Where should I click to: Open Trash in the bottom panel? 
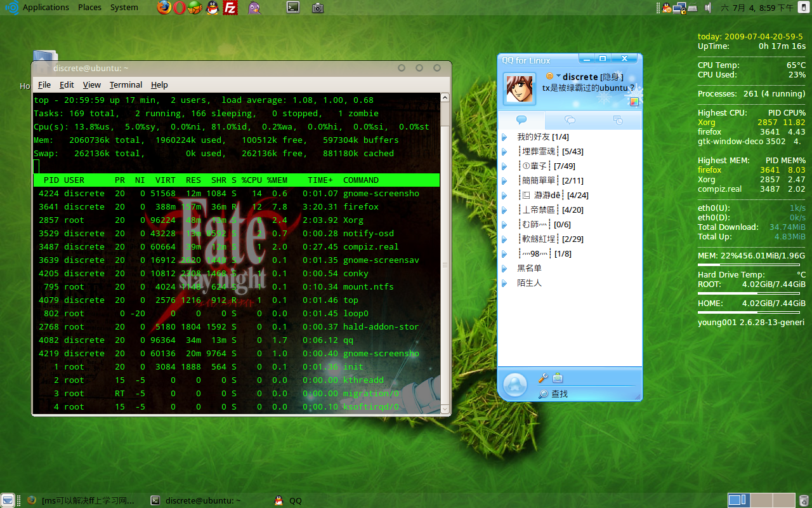click(804, 500)
